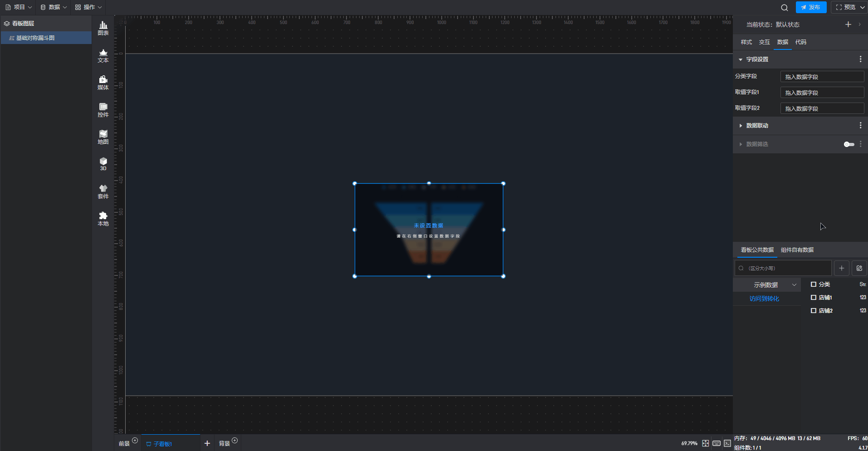Click the edit data icon beside search field
Image resolution: width=868 pixels, height=451 pixels.
(x=859, y=268)
